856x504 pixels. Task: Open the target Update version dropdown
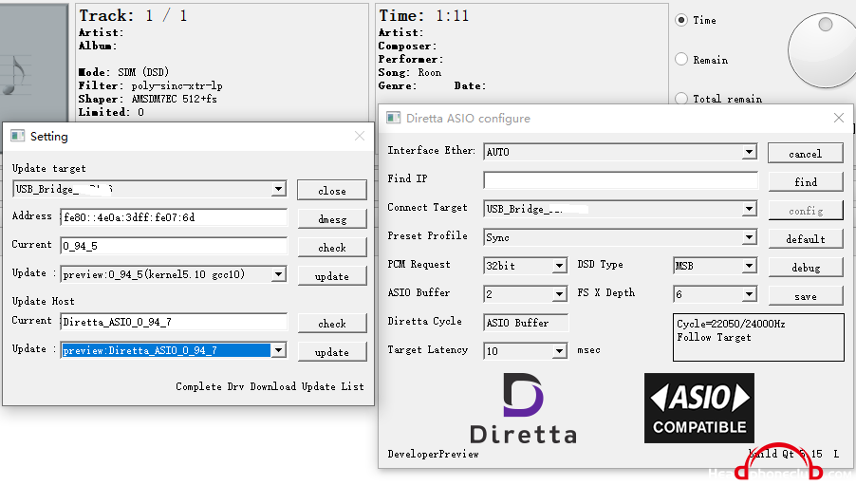[x=278, y=274]
